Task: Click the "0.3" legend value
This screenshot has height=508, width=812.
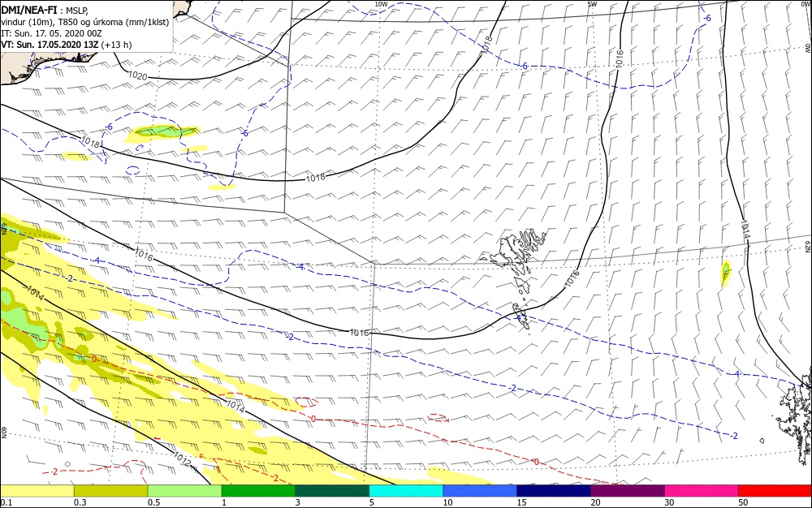Action: point(80,502)
